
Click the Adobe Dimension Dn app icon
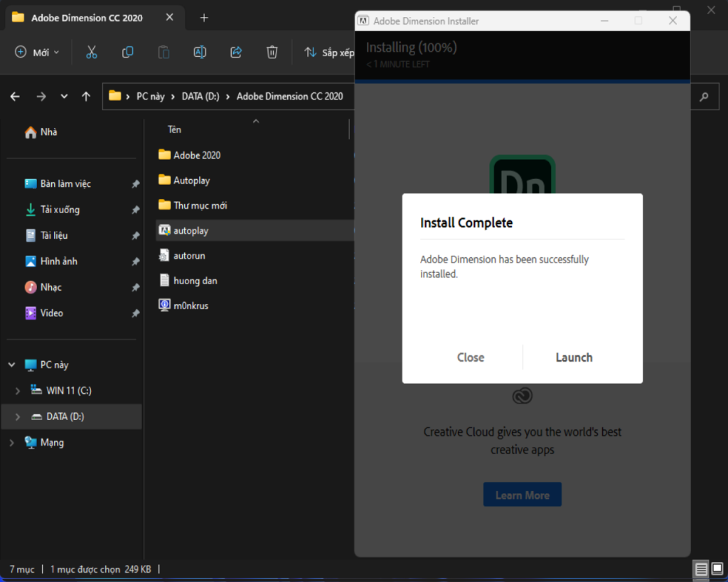pos(523,175)
